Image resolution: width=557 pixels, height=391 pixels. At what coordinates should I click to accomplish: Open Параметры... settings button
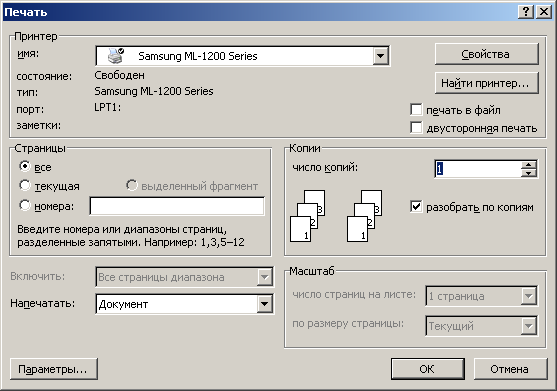tap(54, 369)
